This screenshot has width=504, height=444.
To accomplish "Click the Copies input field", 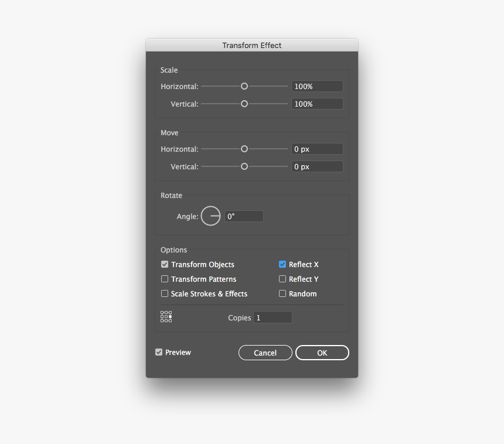I will click(x=273, y=317).
